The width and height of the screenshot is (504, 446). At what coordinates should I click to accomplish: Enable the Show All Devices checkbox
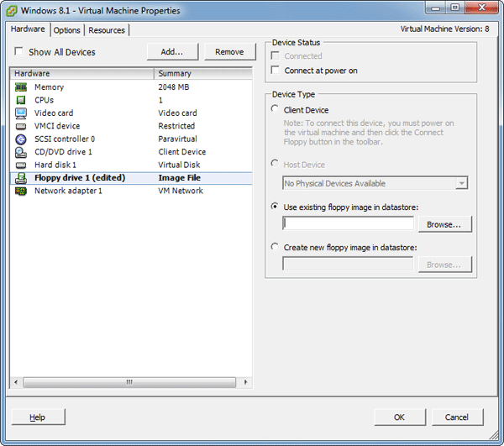pos(18,52)
